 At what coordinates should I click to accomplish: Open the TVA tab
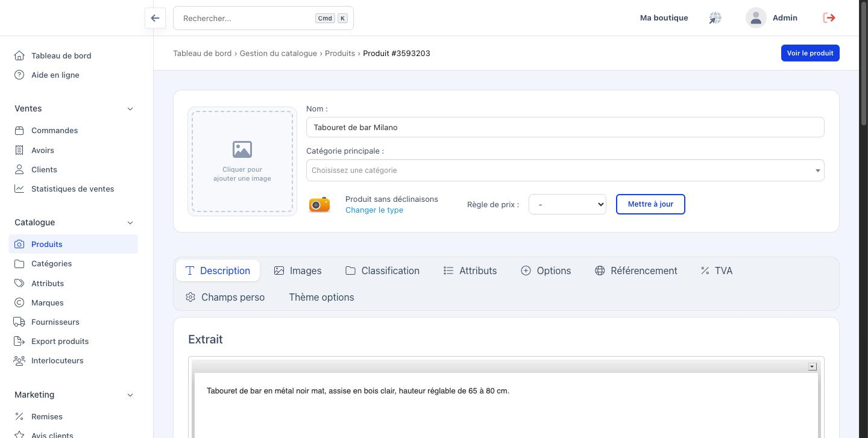pyautogui.click(x=716, y=271)
